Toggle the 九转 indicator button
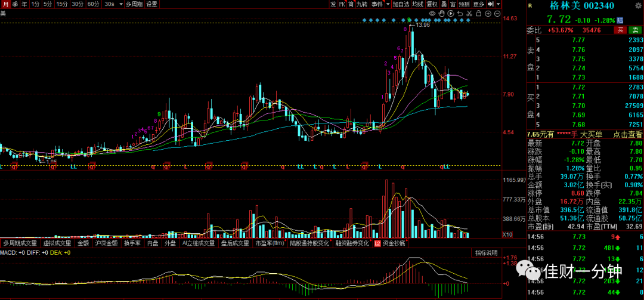This screenshot has width=644, height=300. pyautogui.click(x=362, y=4)
